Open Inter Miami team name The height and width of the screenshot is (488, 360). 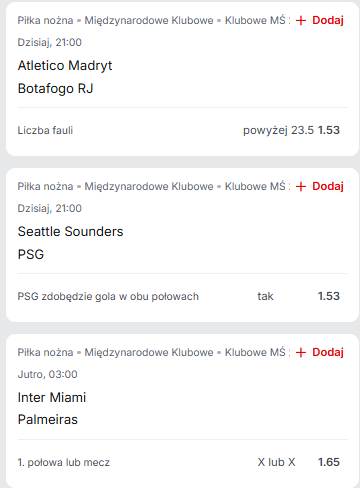pos(52,397)
